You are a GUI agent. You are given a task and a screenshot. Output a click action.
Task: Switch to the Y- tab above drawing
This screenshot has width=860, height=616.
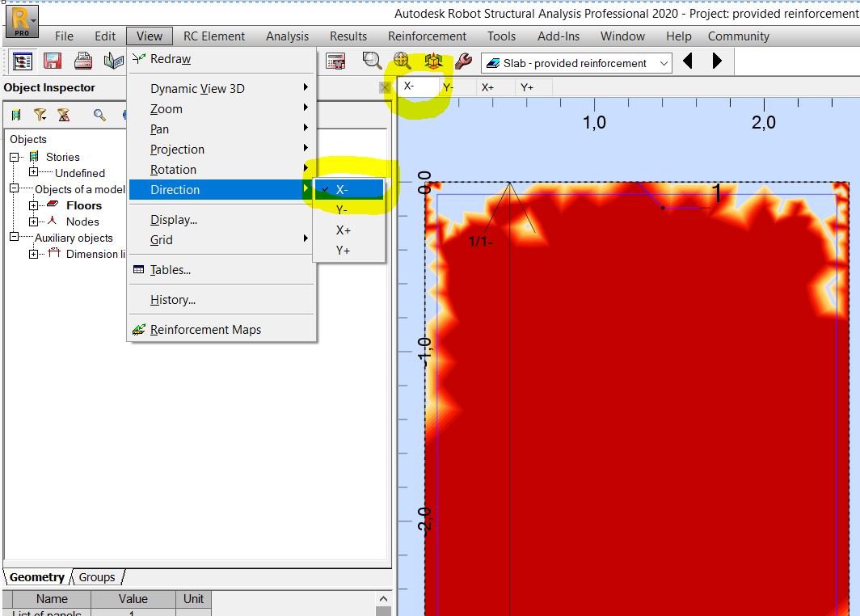click(x=457, y=87)
